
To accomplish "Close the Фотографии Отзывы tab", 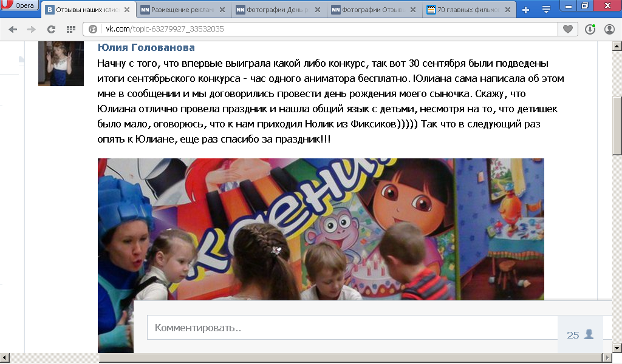I will 413,10.
